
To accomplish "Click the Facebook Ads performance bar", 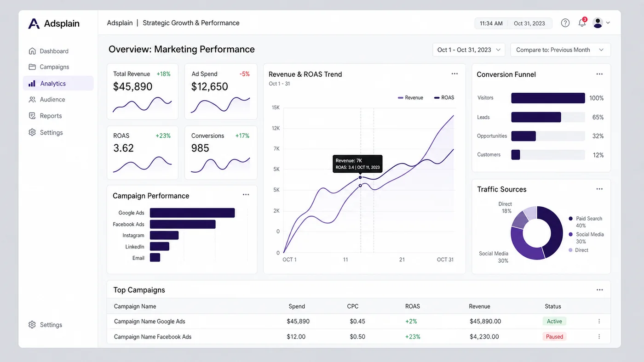I will tap(183, 224).
